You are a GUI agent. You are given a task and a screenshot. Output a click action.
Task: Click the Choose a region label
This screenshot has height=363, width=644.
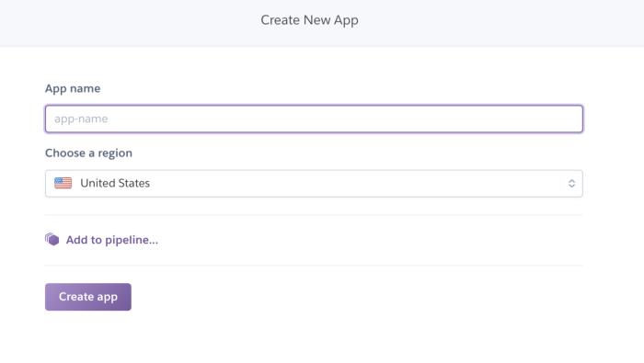pos(88,153)
